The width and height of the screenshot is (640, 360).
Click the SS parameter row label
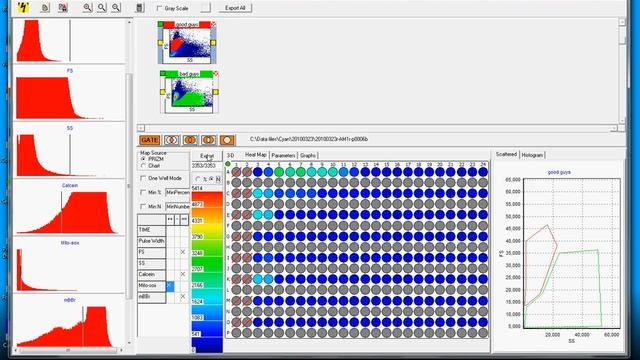pyautogui.click(x=151, y=263)
